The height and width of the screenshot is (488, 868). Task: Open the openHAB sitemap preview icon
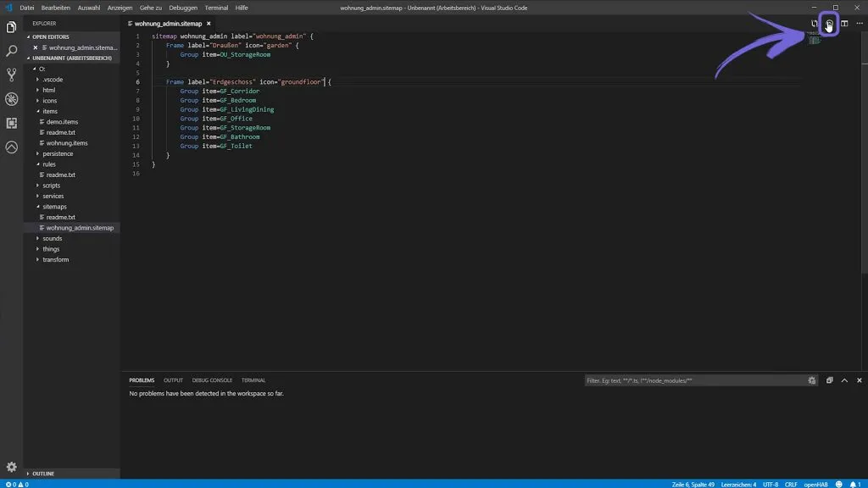[829, 23]
